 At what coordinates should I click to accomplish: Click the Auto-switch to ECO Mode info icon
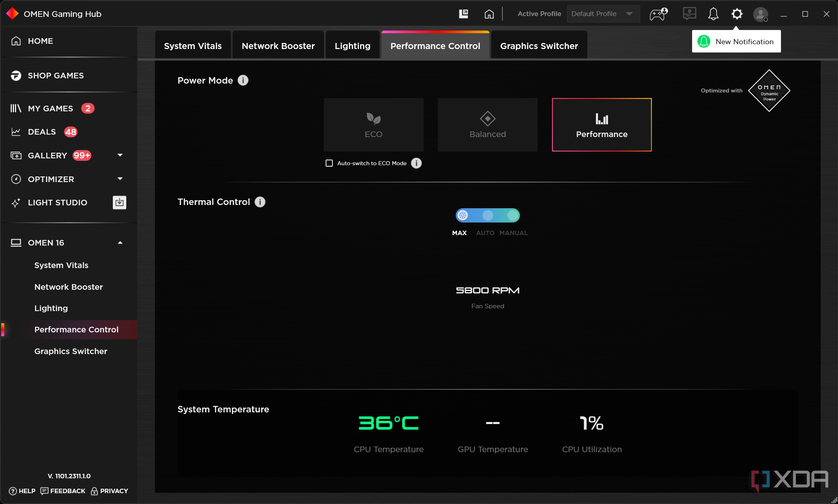[x=416, y=163]
